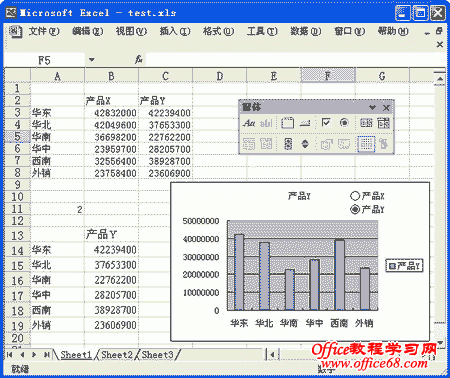
Task: Select the List Box control in Forms toolbar
Action: coord(366,123)
